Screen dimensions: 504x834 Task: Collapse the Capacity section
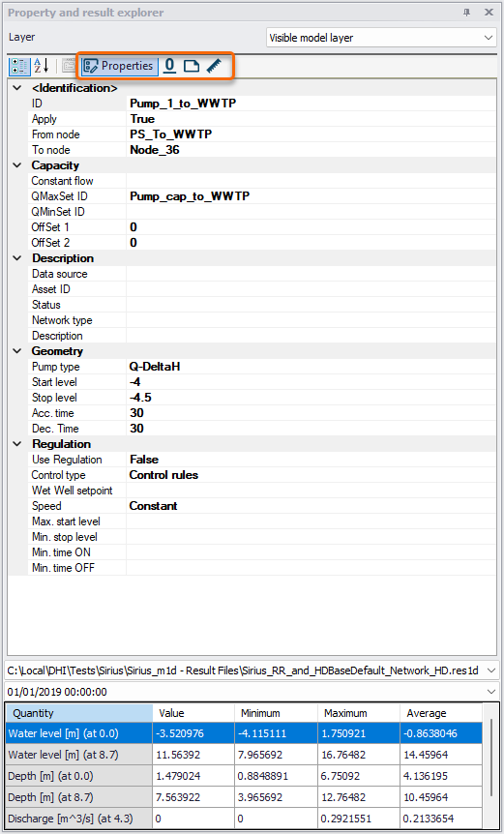(17, 165)
